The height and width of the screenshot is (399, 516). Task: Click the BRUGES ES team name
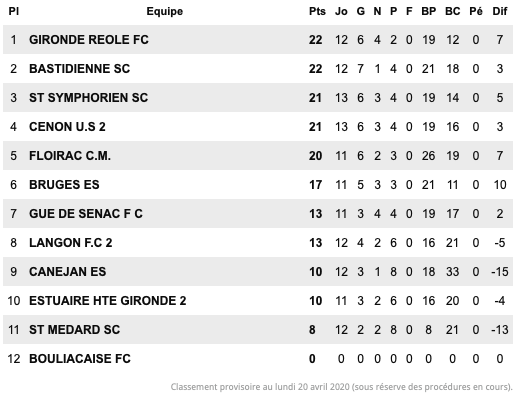pos(64,185)
